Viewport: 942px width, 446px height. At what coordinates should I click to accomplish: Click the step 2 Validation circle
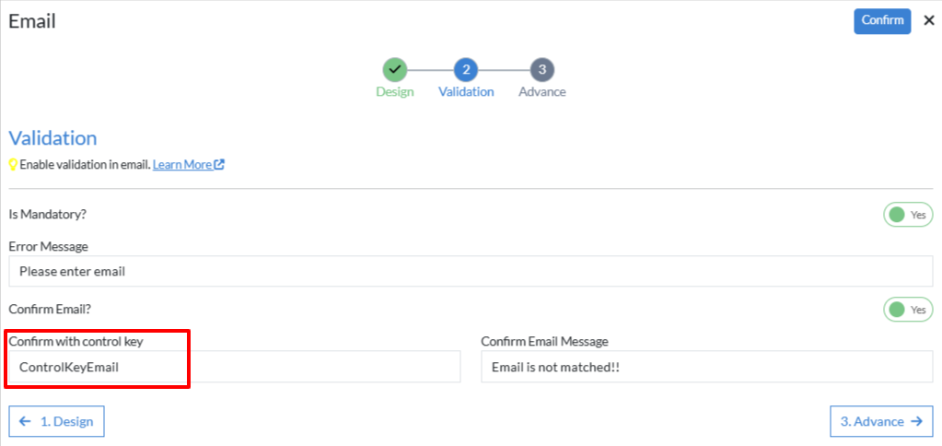click(466, 70)
